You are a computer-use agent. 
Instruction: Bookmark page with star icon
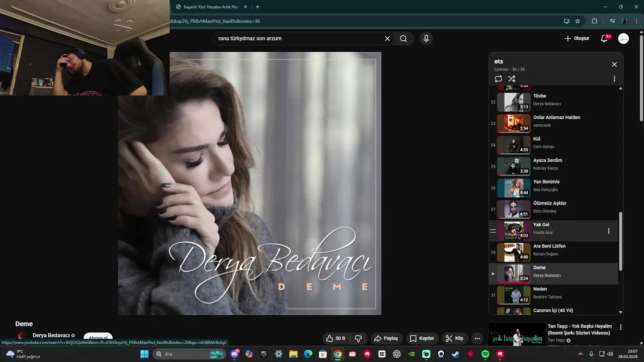pos(578,21)
